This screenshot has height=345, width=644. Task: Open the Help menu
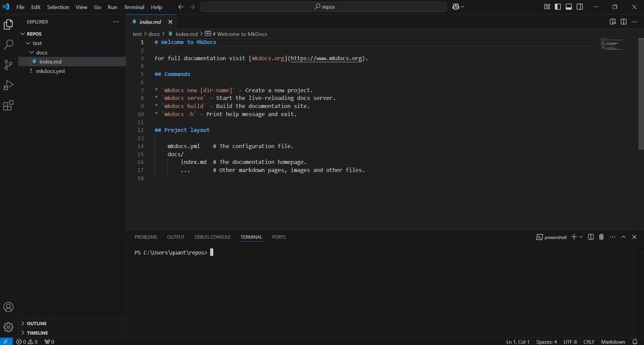coord(157,7)
